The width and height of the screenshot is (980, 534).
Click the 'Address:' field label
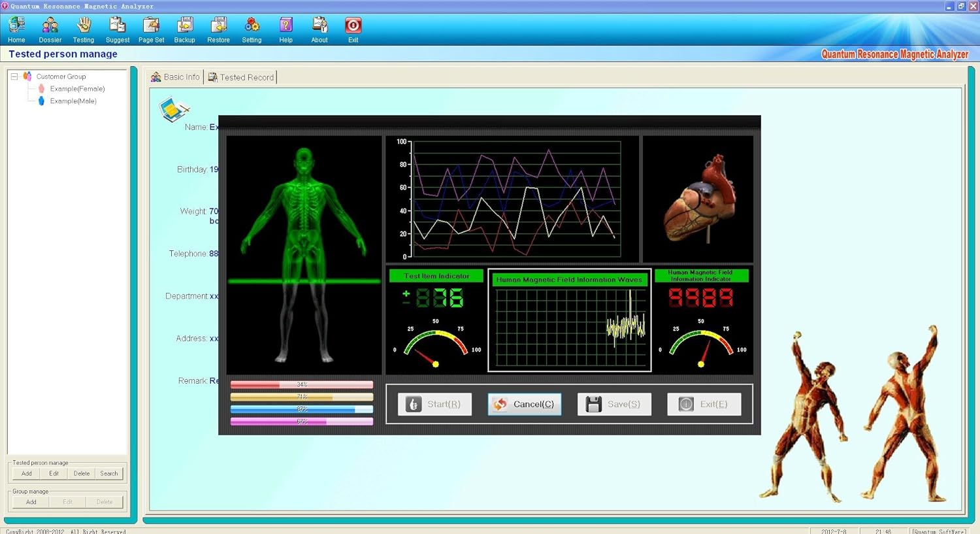click(x=191, y=339)
